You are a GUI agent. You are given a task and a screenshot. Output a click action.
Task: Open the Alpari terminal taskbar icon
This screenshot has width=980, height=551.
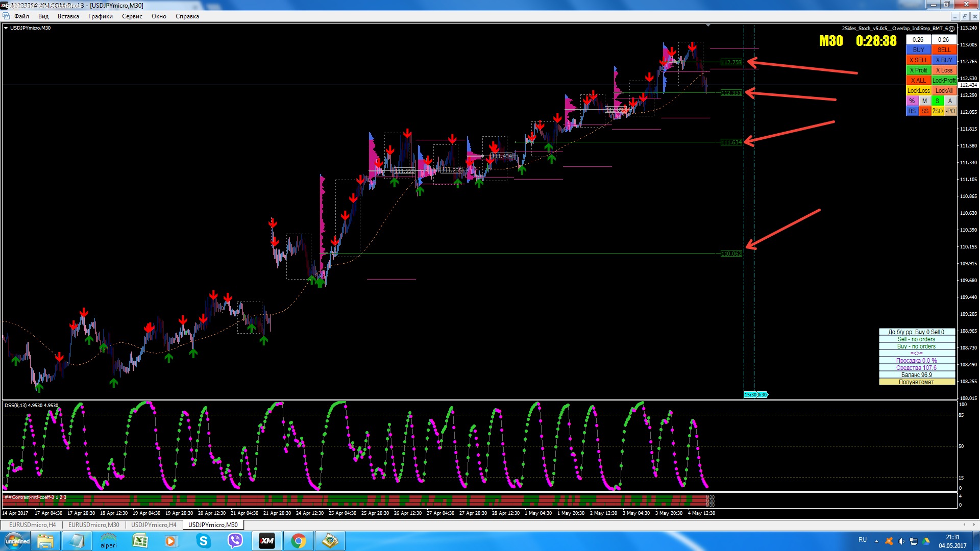(x=108, y=541)
